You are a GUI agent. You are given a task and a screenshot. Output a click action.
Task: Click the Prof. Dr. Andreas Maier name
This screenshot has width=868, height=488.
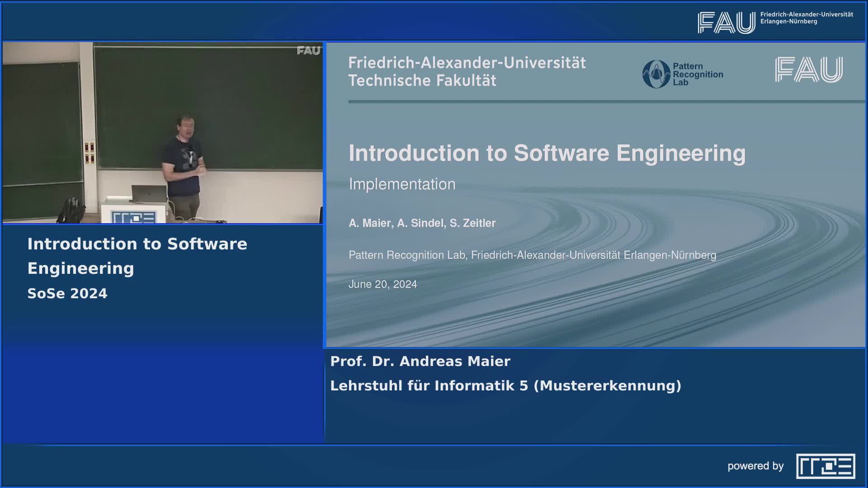[420, 361]
